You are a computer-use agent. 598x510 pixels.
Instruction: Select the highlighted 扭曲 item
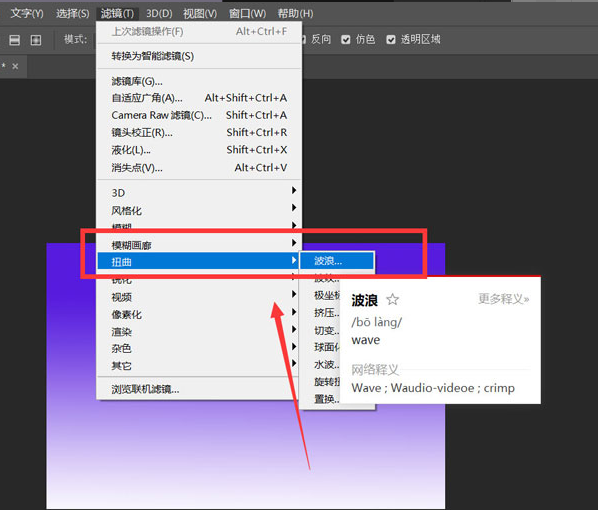(198, 262)
